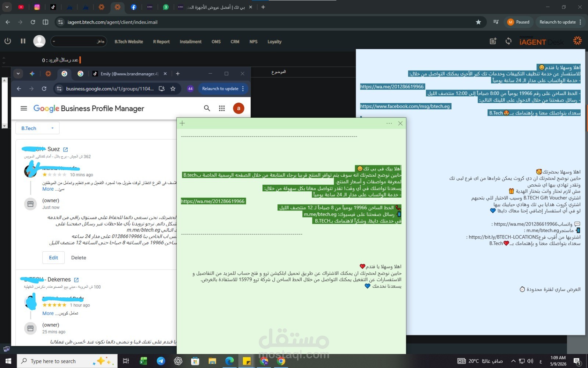
Task: Open the Loyalty menu item
Action: coord(275,42)
